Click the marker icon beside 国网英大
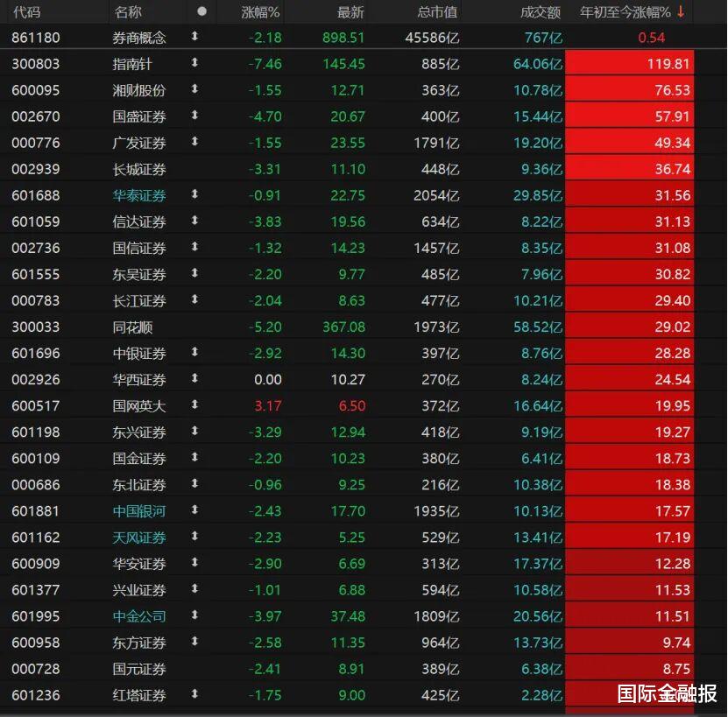Image resolution: width=728 pixels, height=717 pixels. click(194, 404)
